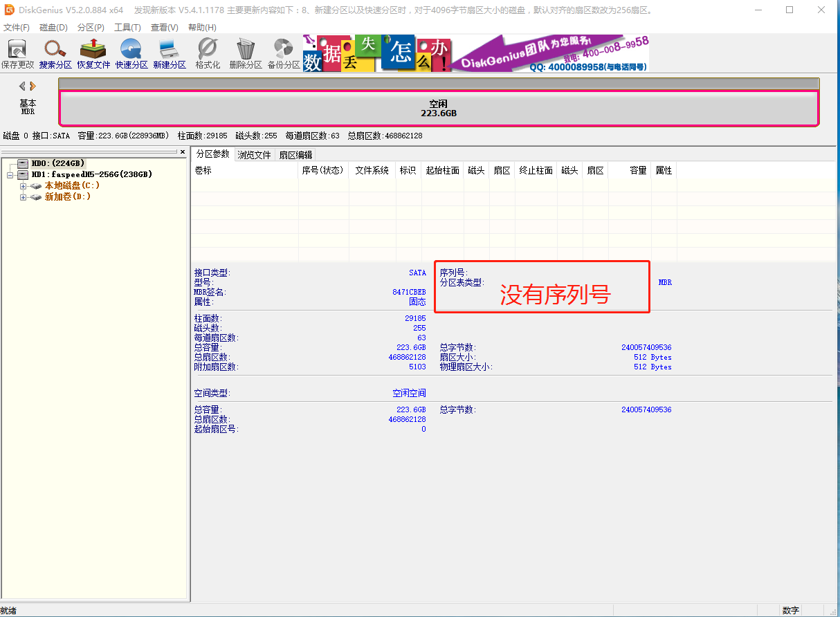Click the 固态 attribute value
840x617 pixels.
tap(417, 302)
